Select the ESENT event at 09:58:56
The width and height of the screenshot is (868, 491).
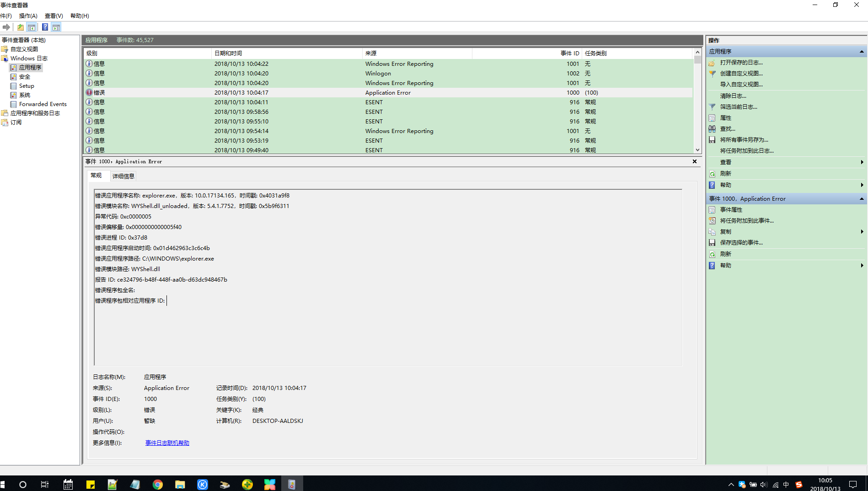[x=388, y=112]
